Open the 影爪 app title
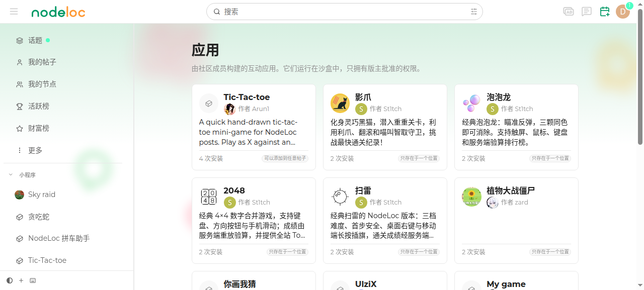This screenshot has width=644, height=290. (363, 97)
